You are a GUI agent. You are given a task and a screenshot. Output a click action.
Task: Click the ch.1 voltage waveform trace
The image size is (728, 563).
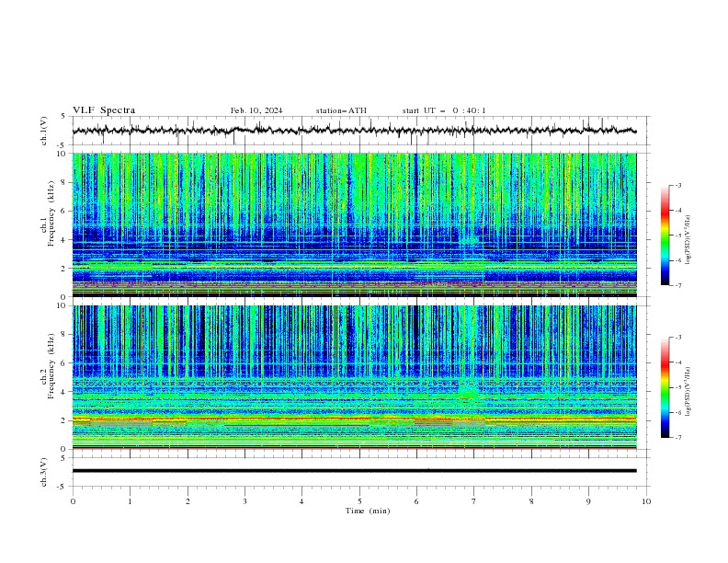pos(354,131)
